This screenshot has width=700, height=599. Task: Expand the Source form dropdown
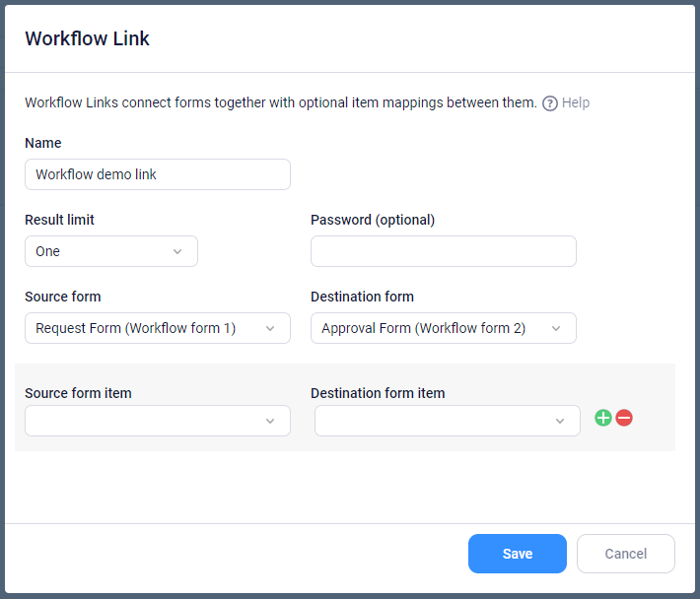tap(158, 328)
